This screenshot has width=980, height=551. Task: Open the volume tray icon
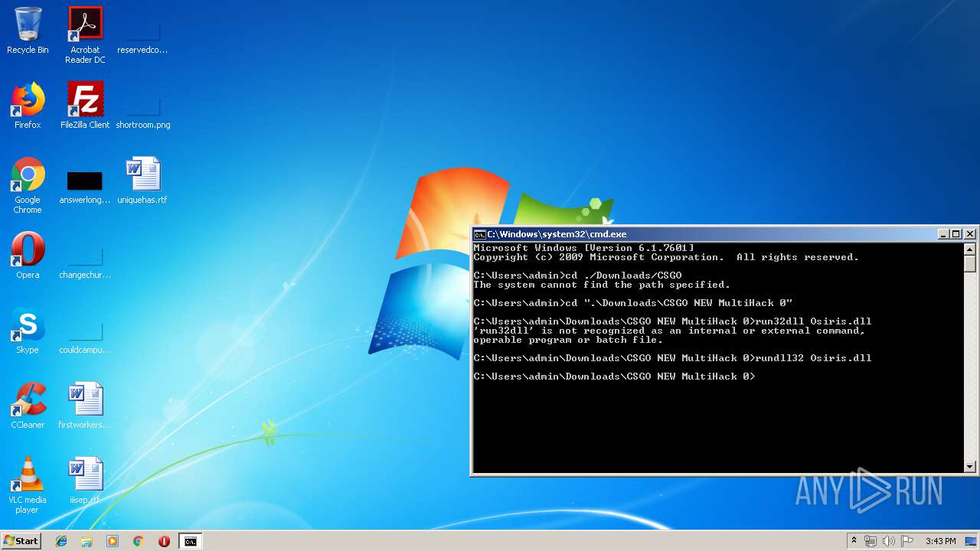coord(889,541)
